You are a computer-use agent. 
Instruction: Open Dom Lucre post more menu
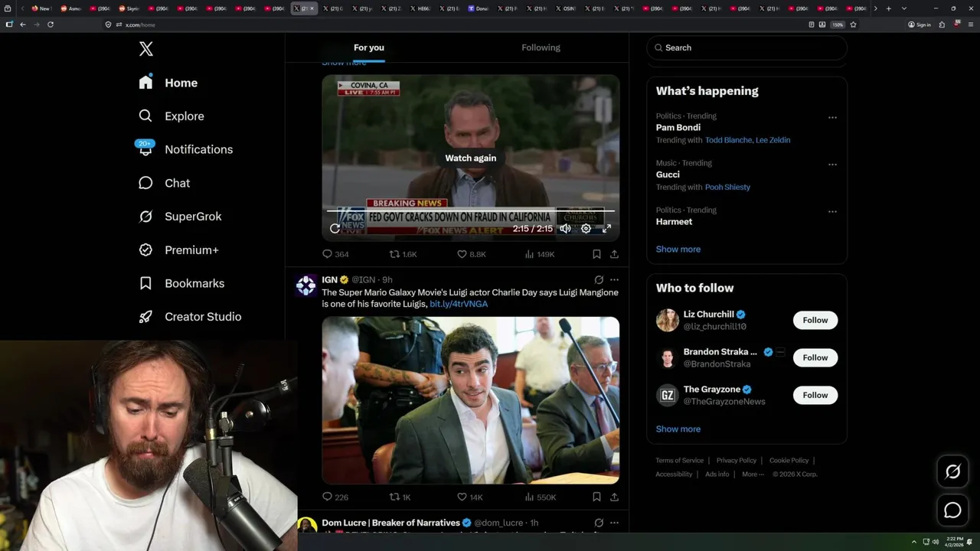point(614,523)
